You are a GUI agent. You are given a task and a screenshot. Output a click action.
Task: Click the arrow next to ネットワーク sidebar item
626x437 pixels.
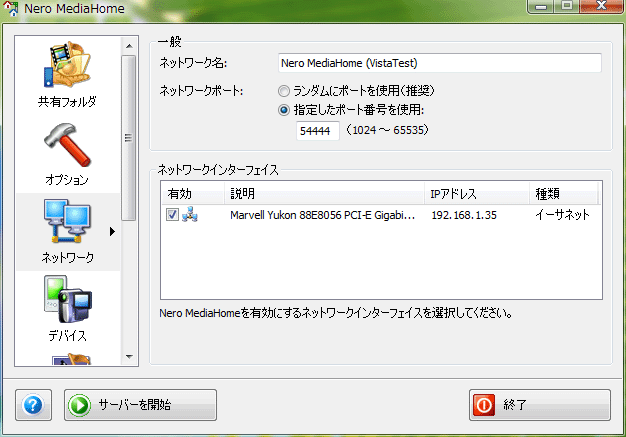(x=112, y=231)
